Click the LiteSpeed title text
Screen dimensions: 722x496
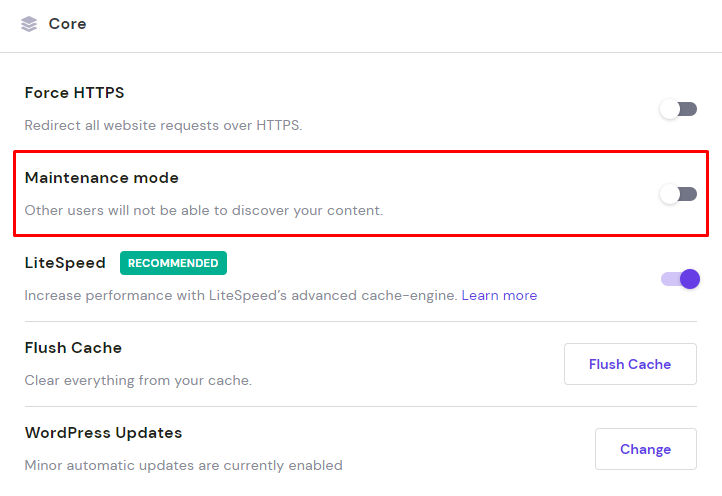point(65,263)
